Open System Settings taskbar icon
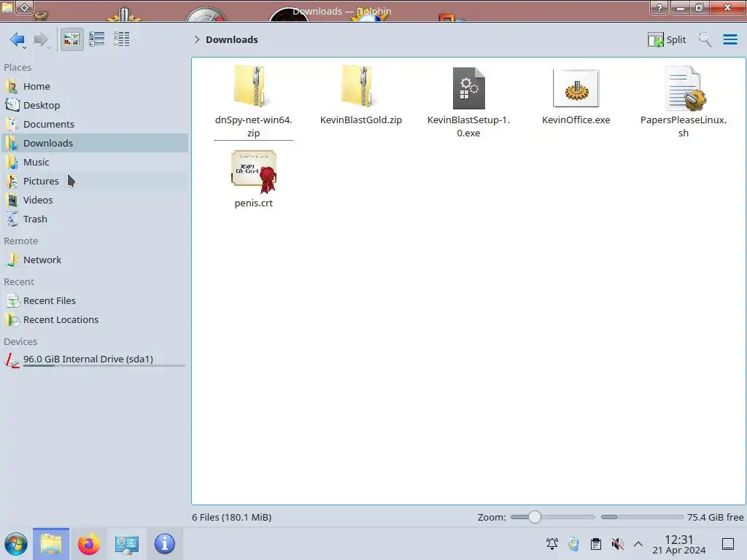This screenshot has width=747, height=560. coord(126,544)
